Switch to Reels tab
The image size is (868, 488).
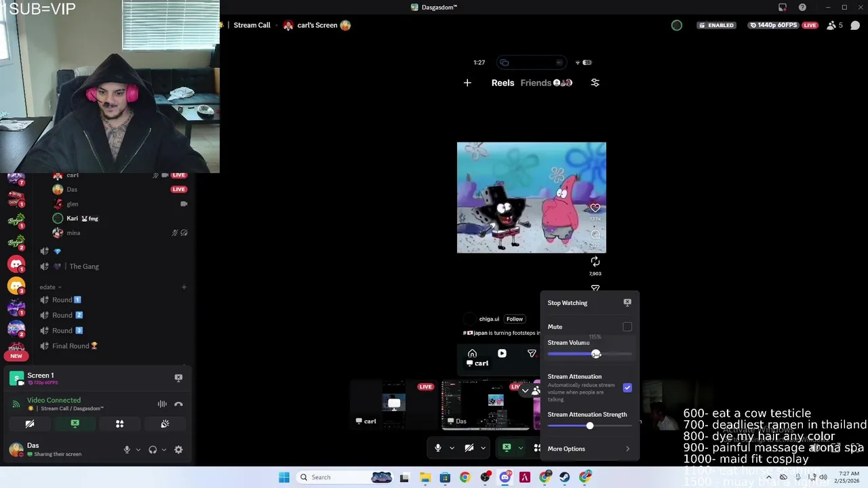502,83
